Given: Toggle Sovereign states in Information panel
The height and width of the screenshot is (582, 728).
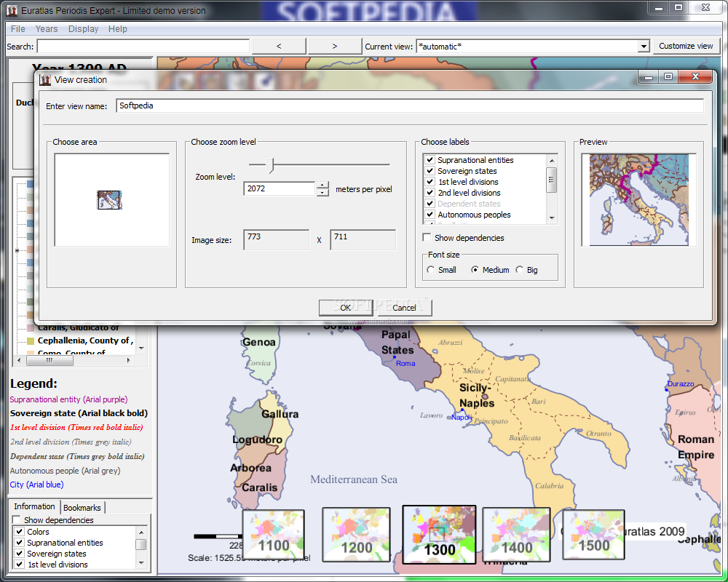Looking at the screenshot, I should 19,553.
